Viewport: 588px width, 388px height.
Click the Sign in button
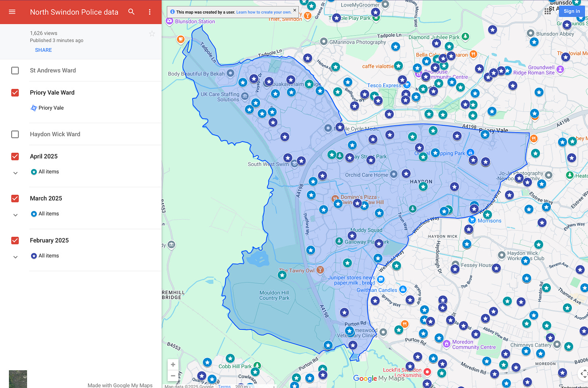(572, 11)
